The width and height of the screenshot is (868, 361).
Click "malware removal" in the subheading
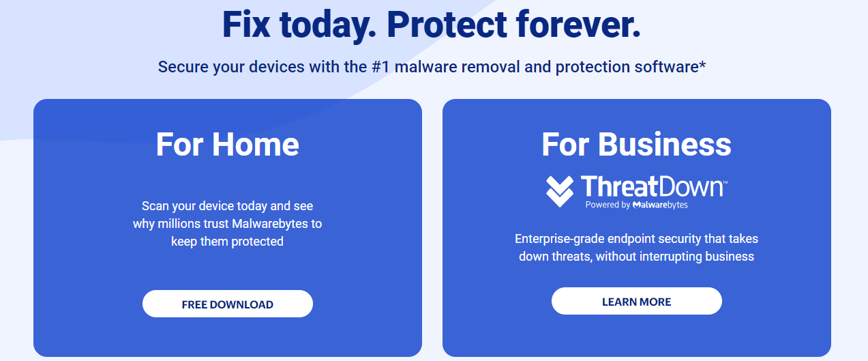(x=448, y=68)
